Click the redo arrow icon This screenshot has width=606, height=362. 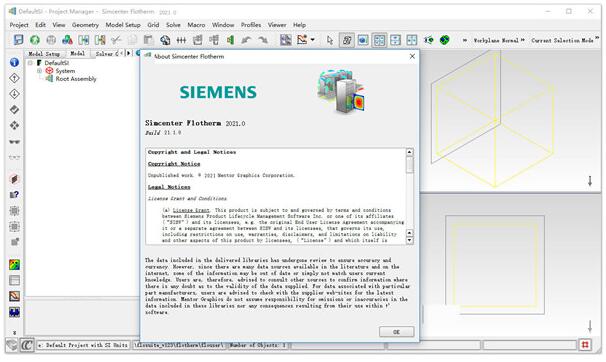pyautogui.click(x=263, y=40)
